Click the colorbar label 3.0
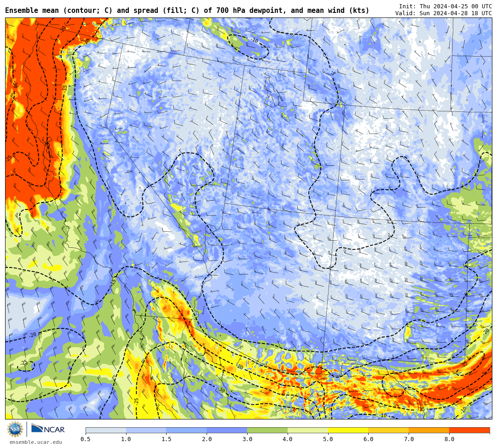 247,439
